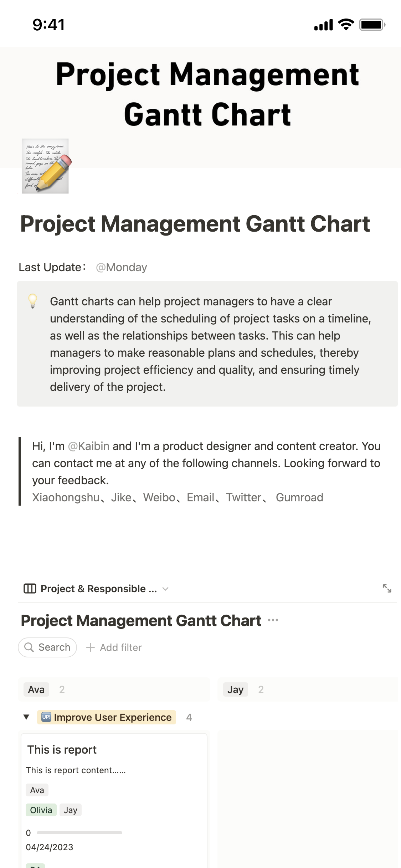Open the 'This is report' card

click(x=62, y=750)
